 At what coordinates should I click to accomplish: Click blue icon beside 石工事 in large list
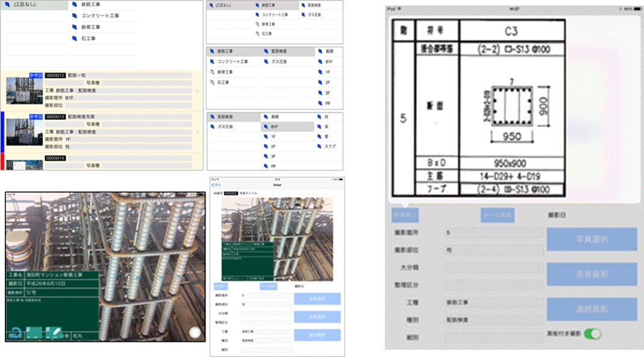(x=75, y=39)
